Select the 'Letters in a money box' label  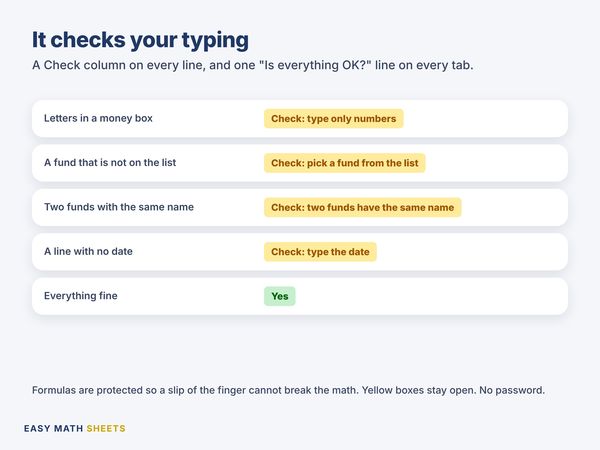pos(98,118)
